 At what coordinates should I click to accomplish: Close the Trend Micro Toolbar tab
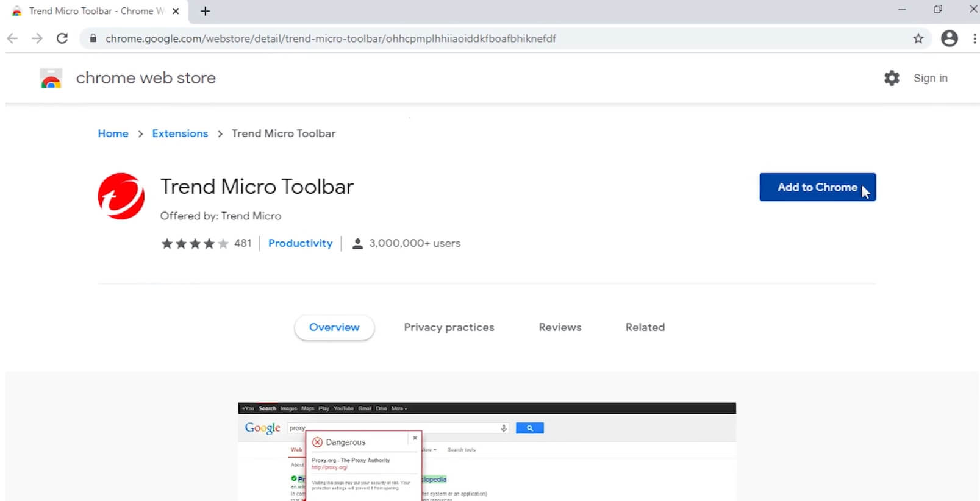176,11
